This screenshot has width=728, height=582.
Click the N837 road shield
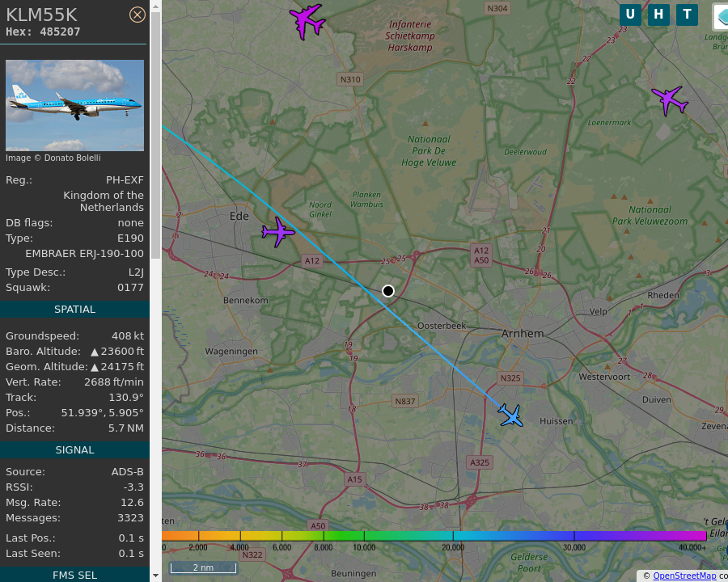click(x=405, y=401)
